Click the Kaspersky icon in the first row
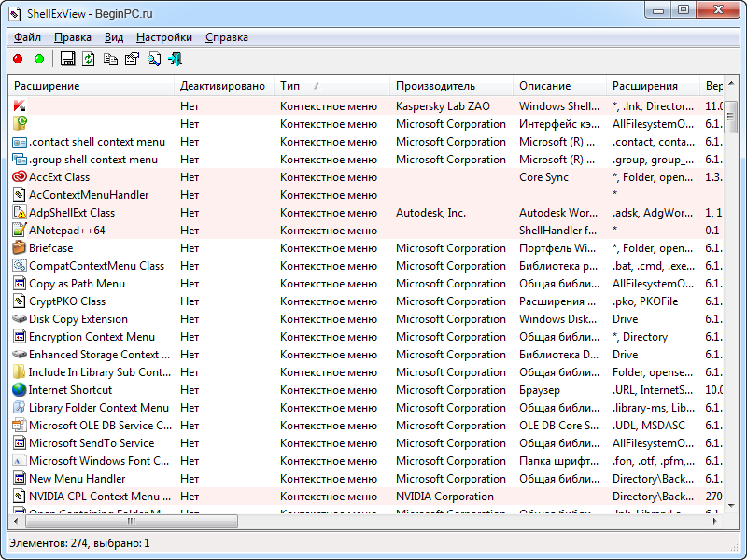The height and width of the screenshot is (560, 747). 20,106
